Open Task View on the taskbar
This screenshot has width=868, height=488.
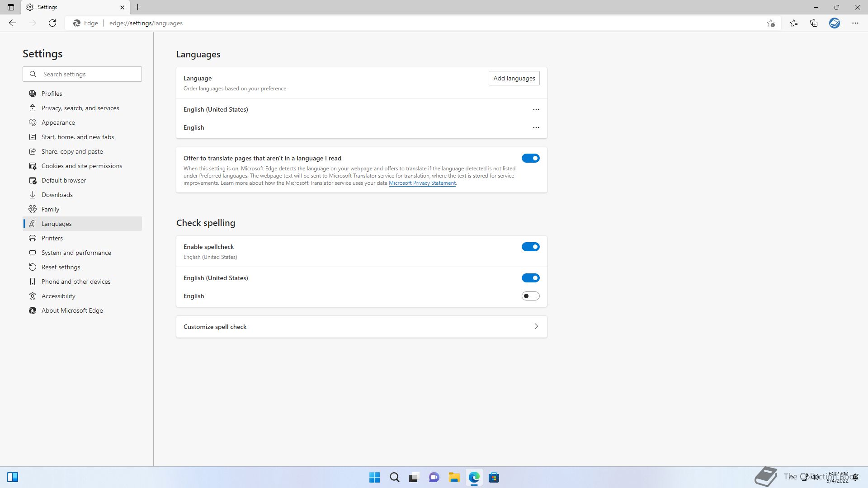coord(414,478)
